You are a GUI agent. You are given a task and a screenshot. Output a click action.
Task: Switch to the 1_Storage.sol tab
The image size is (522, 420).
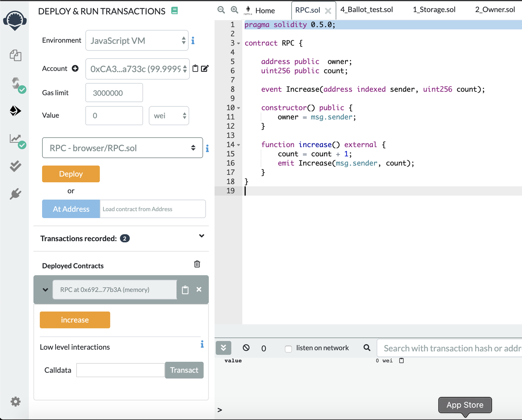(x=434, y=10)
